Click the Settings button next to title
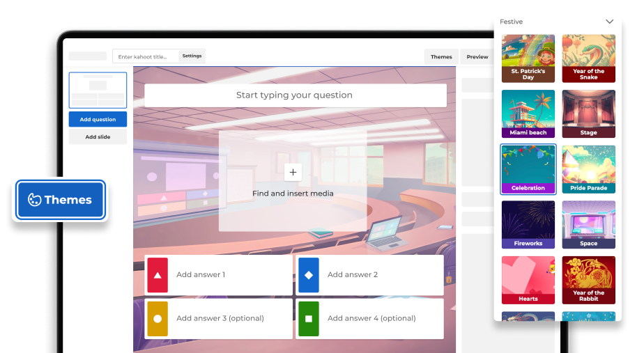The width and height of the screenshot is (644, 353). pyautogui.click(x=192, y=56)
